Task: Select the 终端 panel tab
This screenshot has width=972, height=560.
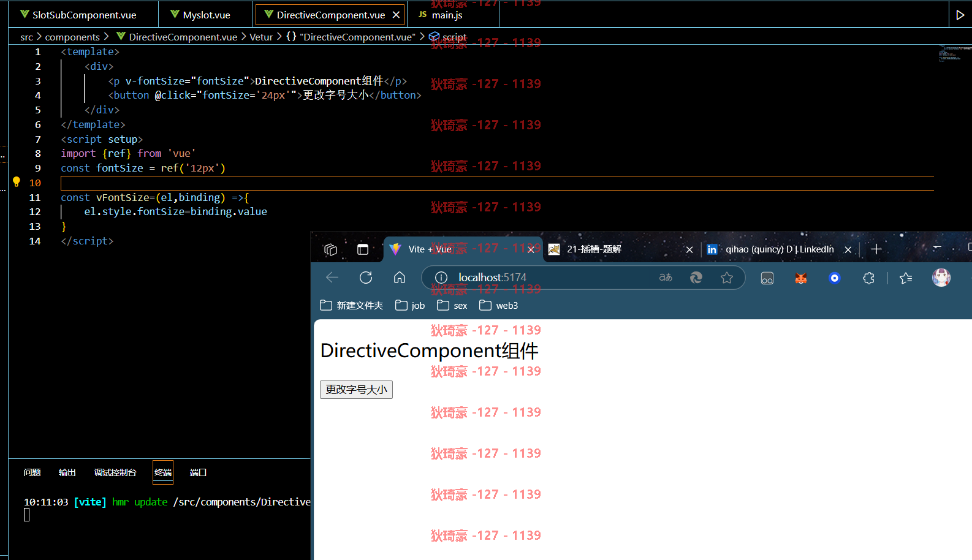Action: 163,472
